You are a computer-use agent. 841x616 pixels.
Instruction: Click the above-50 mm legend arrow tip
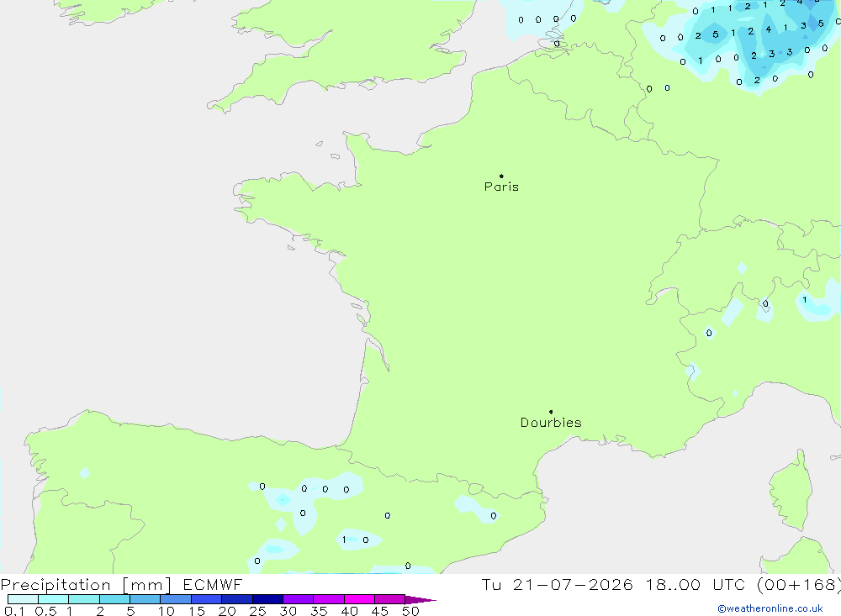pos(420,600)
